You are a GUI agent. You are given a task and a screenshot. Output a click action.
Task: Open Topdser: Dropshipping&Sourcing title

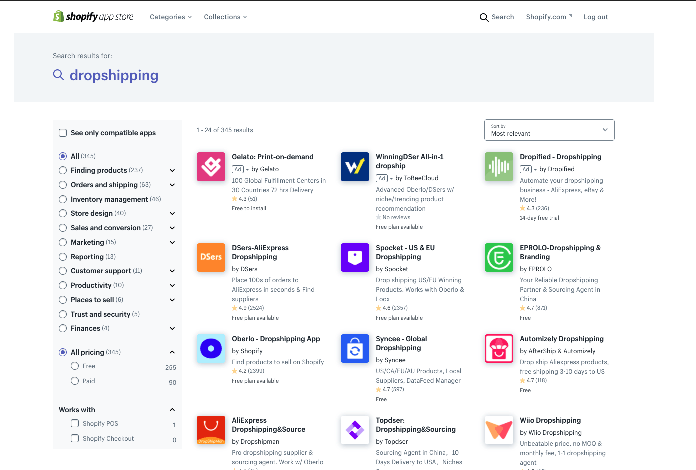[x=415, y=425]
